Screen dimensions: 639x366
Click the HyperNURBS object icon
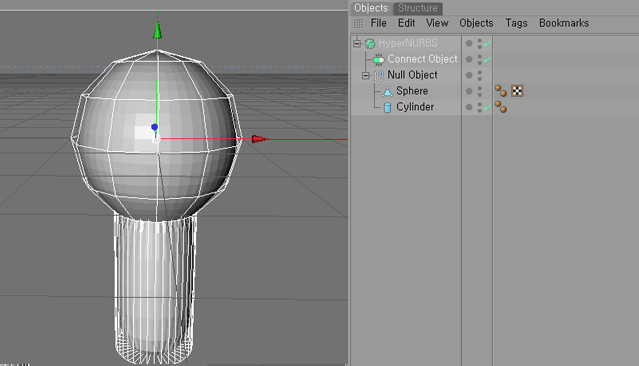tap(370, 43)
